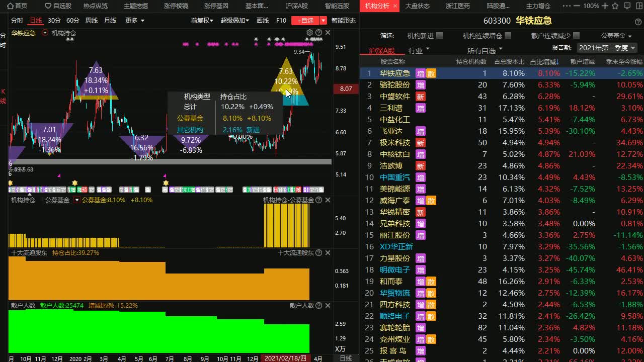Open the 热点纵览 tab
644x362 pixels.
click(96, 6)
